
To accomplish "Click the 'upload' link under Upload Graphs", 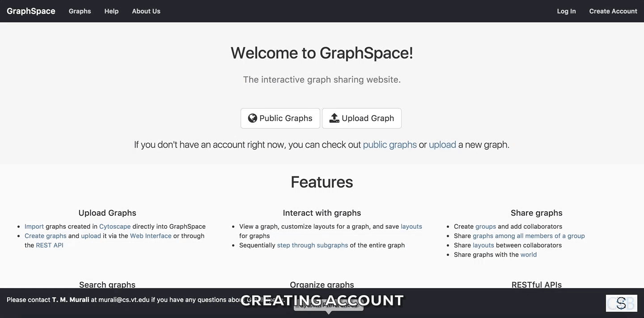I will click(x=91, y=236).
